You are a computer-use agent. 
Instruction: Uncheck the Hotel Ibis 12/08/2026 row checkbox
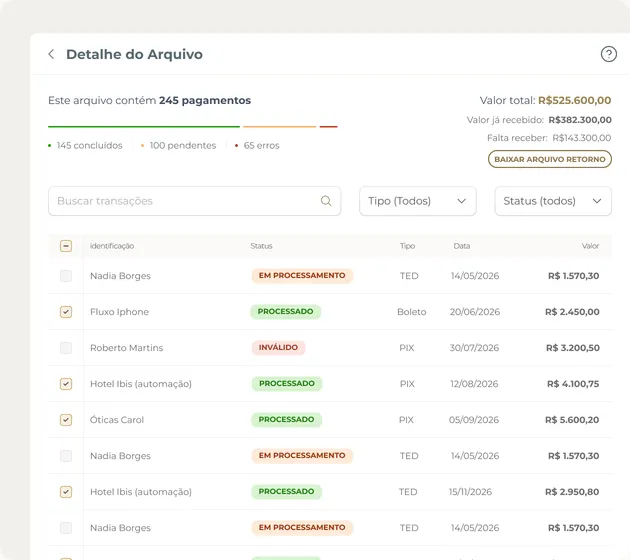(x=66, y=384)
